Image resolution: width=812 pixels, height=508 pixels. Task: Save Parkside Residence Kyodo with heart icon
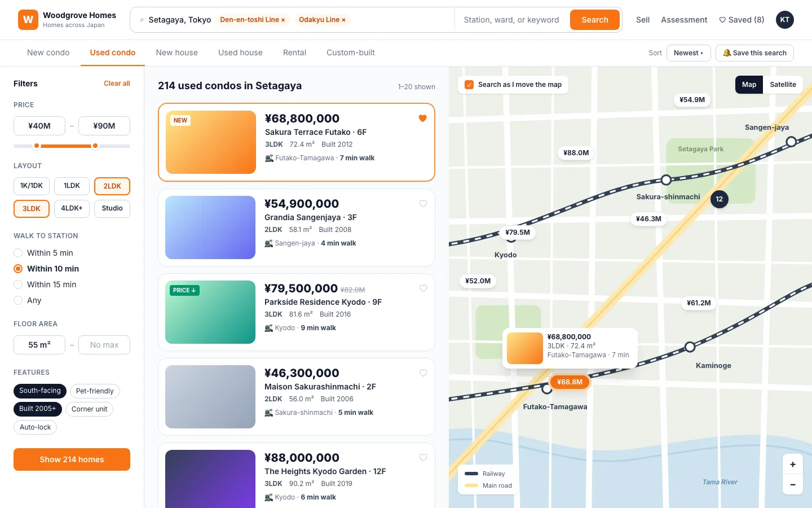tap(423, 288)
